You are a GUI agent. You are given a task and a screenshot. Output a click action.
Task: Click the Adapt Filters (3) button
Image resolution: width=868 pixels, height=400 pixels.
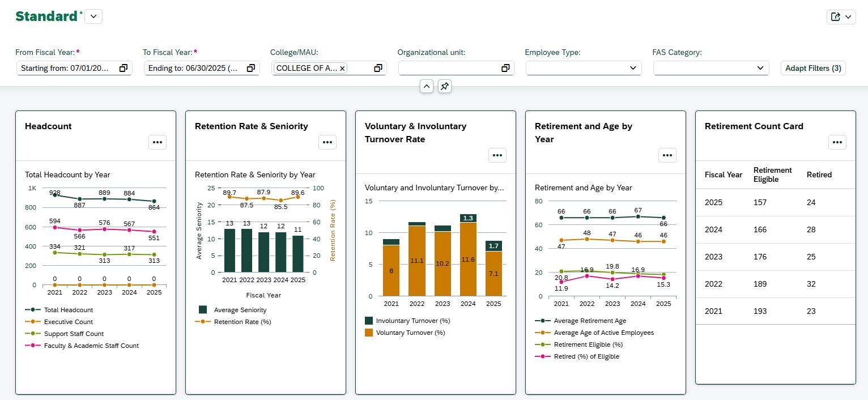[x=813, y=68]
